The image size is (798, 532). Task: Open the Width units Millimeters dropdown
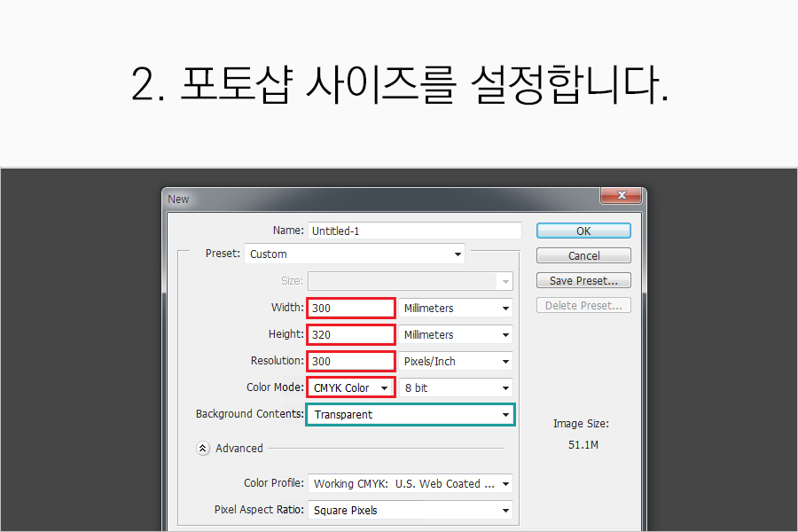pos(456,309)
